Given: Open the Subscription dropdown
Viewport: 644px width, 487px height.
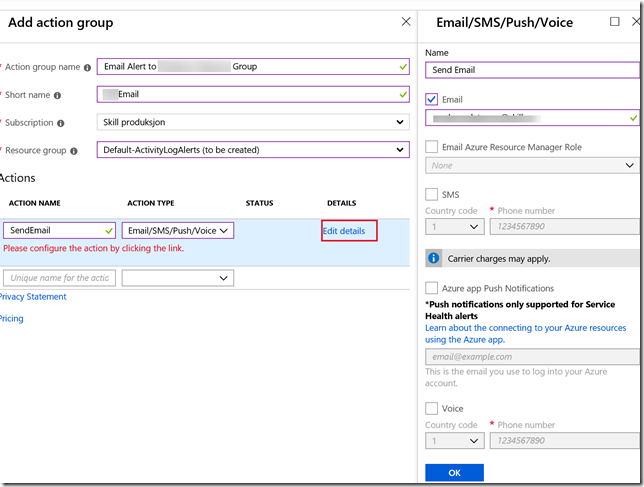Looking at the screenshot, I should click(253, 122).
